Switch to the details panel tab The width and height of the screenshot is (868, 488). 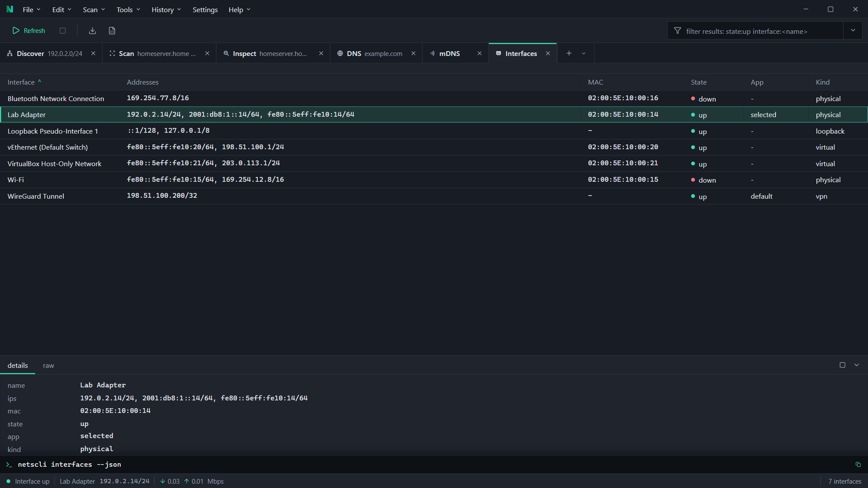point(18,366)
